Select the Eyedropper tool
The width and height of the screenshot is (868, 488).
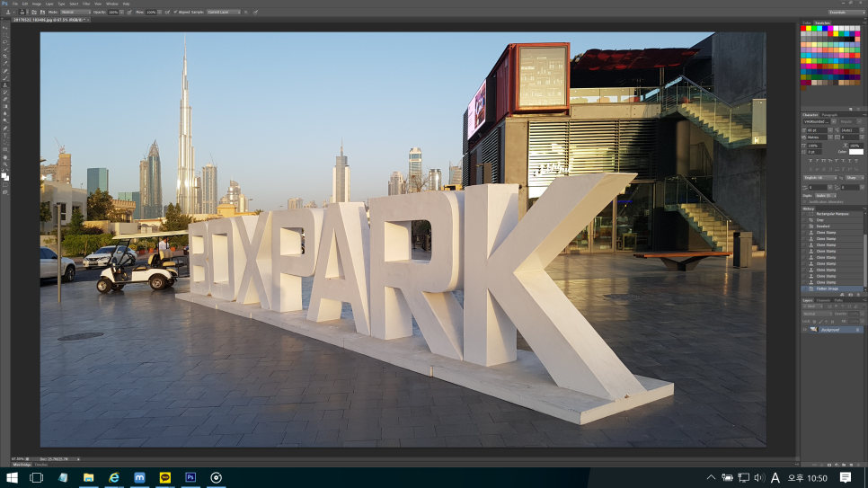click(x=5, y=63)
